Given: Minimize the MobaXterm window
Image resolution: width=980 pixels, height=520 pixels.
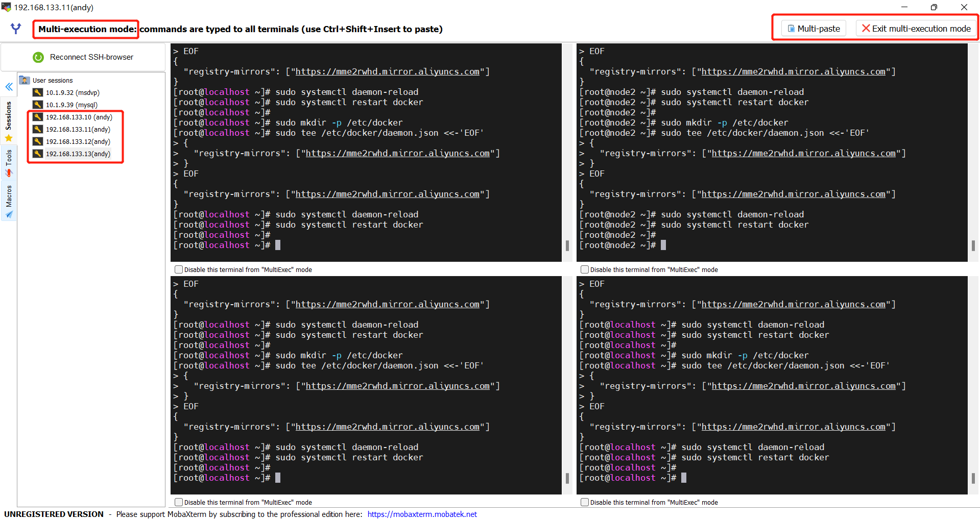Looking at the screenshot, I should pos(904,7).
